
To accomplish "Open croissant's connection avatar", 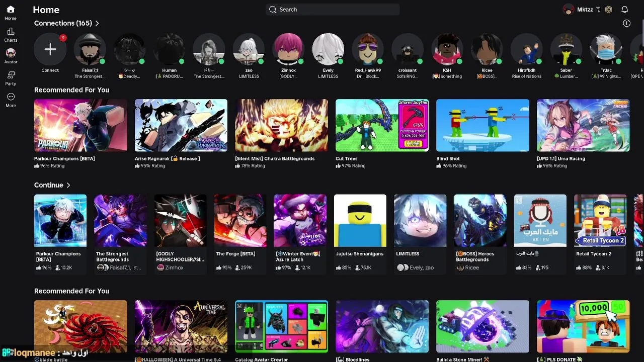I will [x=408, y=49].
